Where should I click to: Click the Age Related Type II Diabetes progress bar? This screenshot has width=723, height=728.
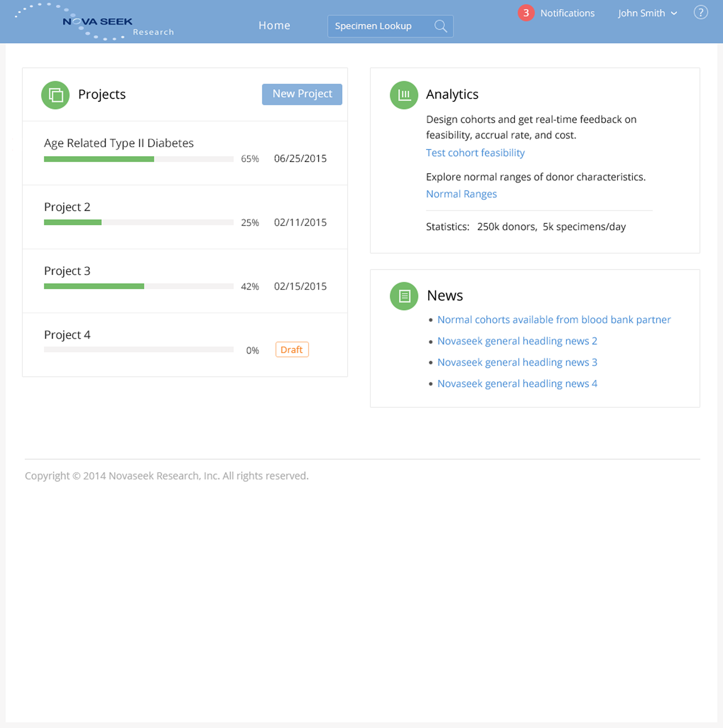(139, 159)
